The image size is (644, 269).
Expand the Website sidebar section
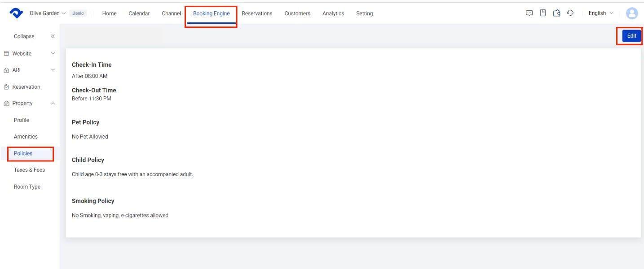coord(30,53)
